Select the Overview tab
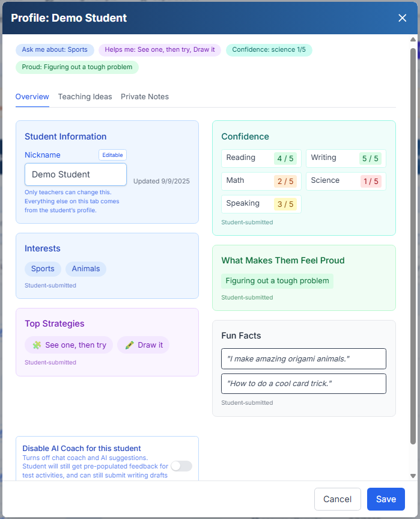The height and width of the screenshot is (519, 420). coord(32,97)
